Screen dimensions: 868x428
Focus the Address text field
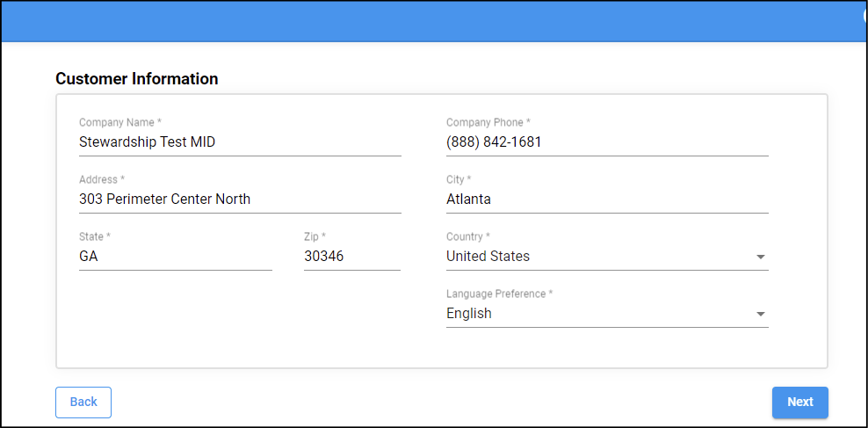point(239,199)
